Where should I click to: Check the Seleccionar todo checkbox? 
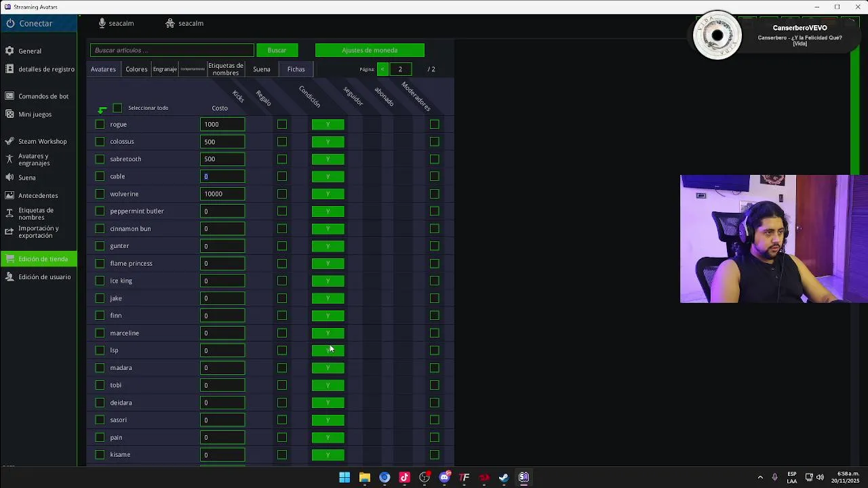click(x=117, y=108)
